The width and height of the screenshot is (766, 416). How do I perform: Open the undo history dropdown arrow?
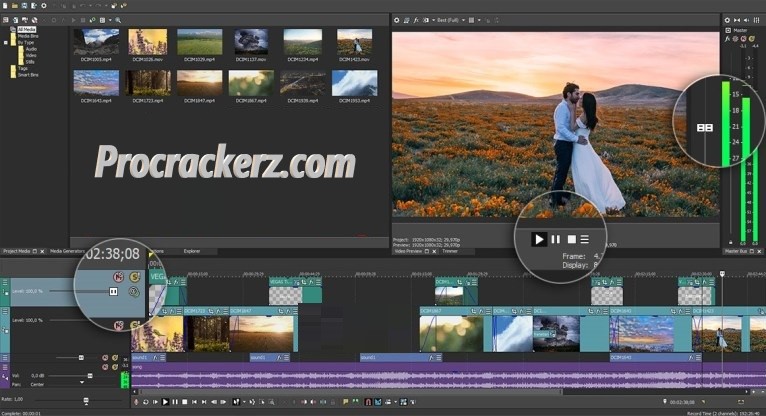(x=90, y=5)
